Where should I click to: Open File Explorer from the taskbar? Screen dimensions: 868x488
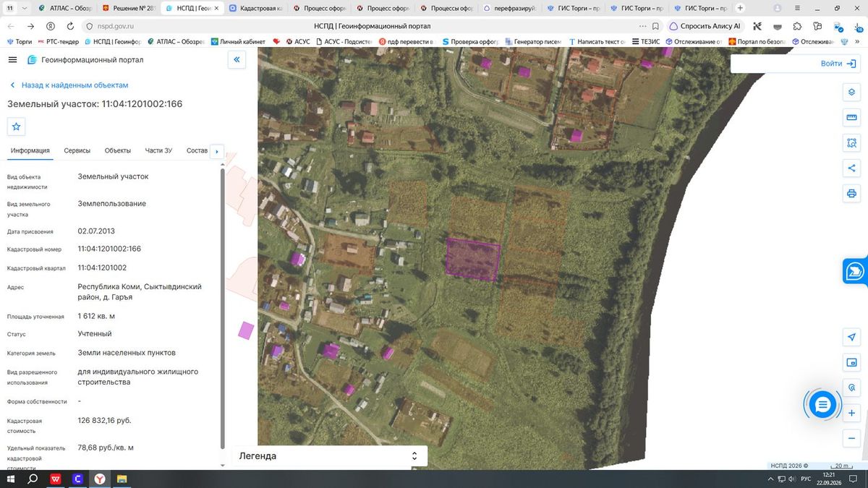pyautogui.click(x=122, y=479)
